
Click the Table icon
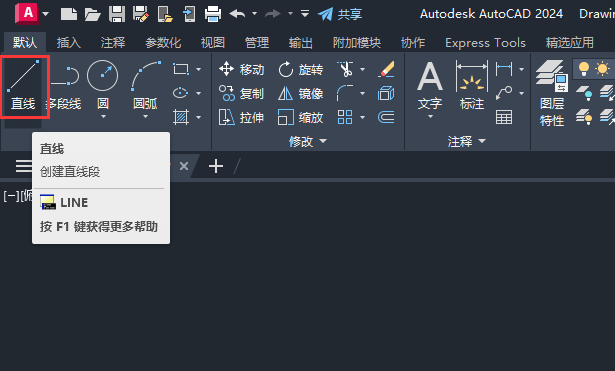tap(504, 117)
